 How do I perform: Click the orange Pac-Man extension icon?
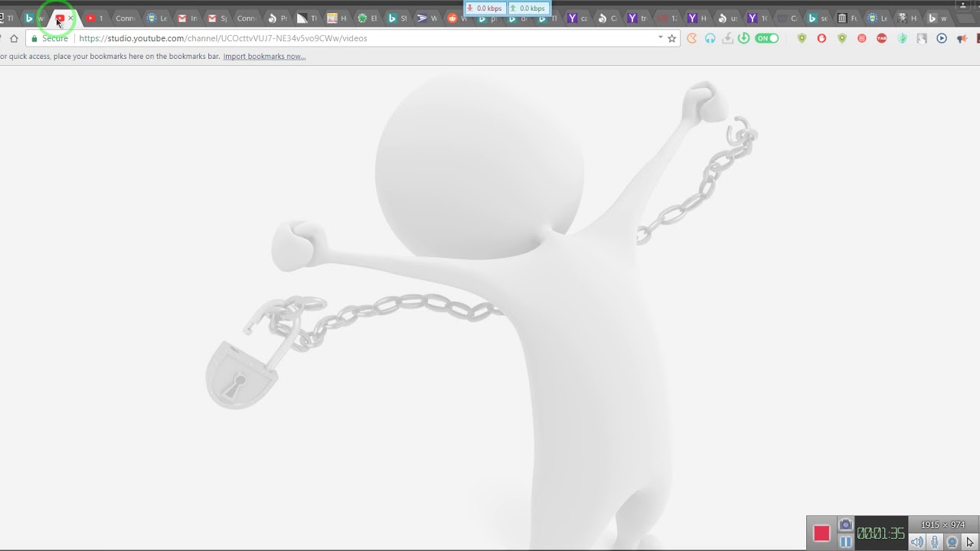tap(692, 38)
